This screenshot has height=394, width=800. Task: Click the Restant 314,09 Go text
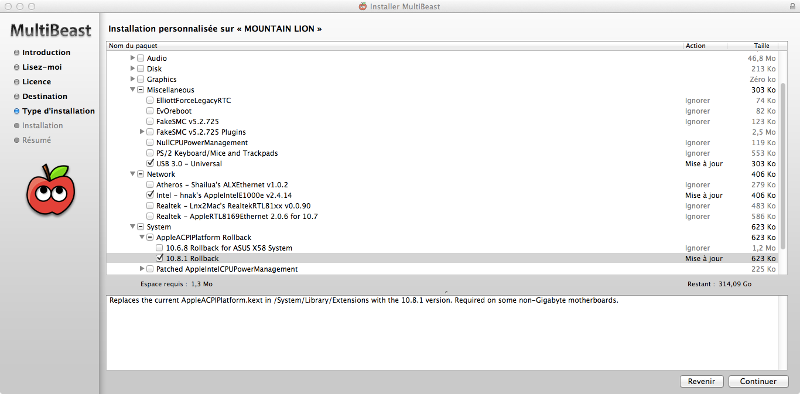(x=719, y=284)
